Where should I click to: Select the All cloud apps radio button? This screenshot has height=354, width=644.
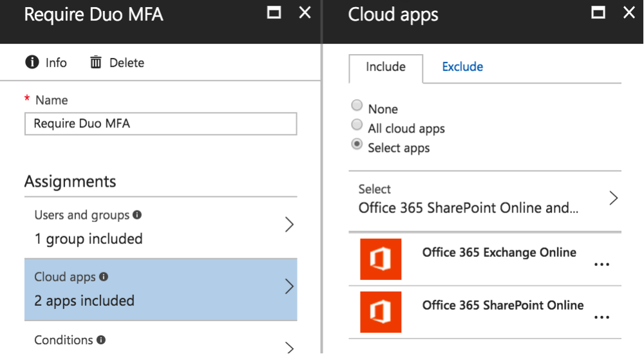[x=357, y=124]
